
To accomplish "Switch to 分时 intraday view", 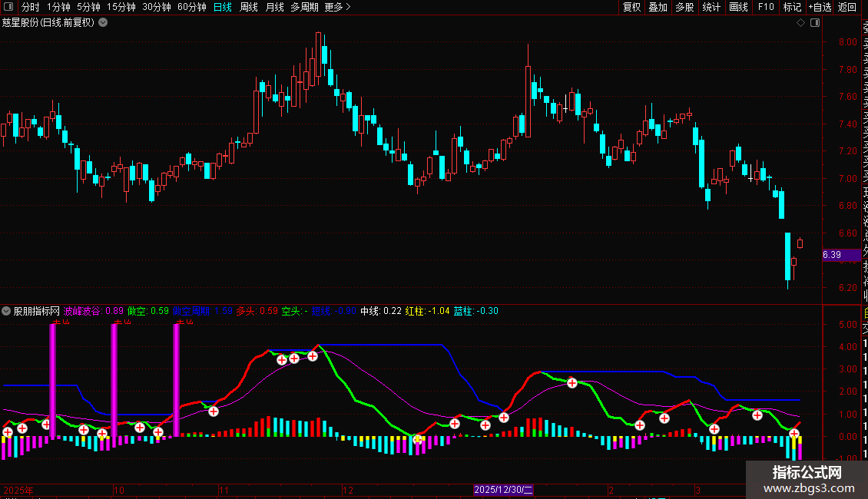I will 30,7.
